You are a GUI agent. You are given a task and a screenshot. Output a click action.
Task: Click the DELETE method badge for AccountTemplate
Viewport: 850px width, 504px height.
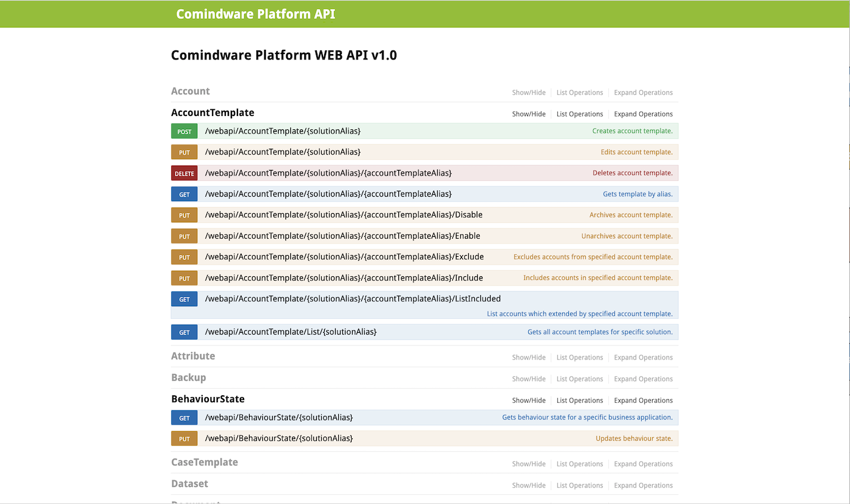click(x=184, y=173)
